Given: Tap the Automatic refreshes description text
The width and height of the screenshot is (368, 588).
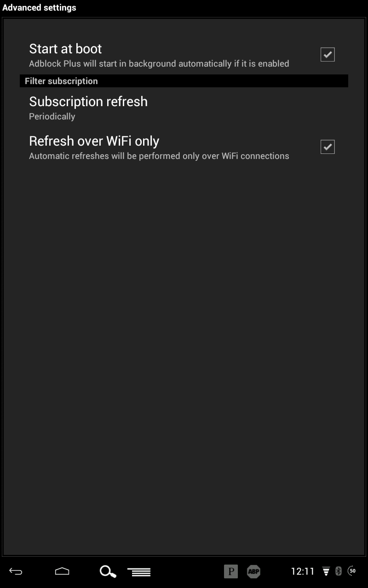Looking at the screenshot, I should (159, 156).
